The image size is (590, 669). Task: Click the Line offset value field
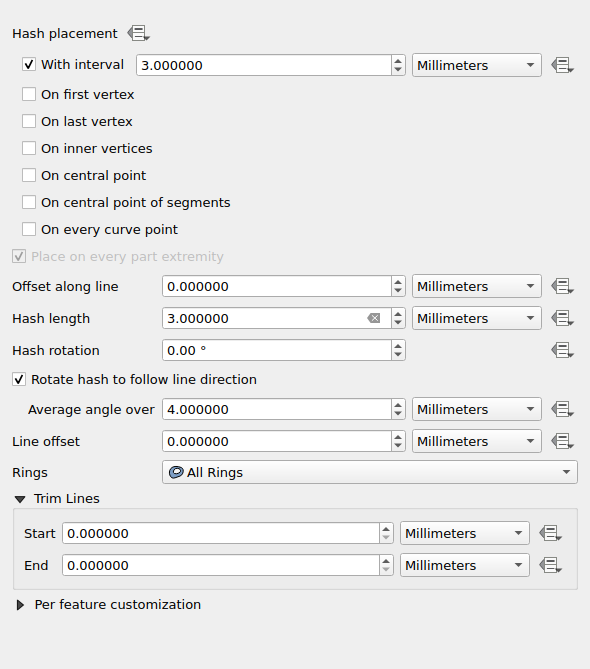tap(276, 441)
